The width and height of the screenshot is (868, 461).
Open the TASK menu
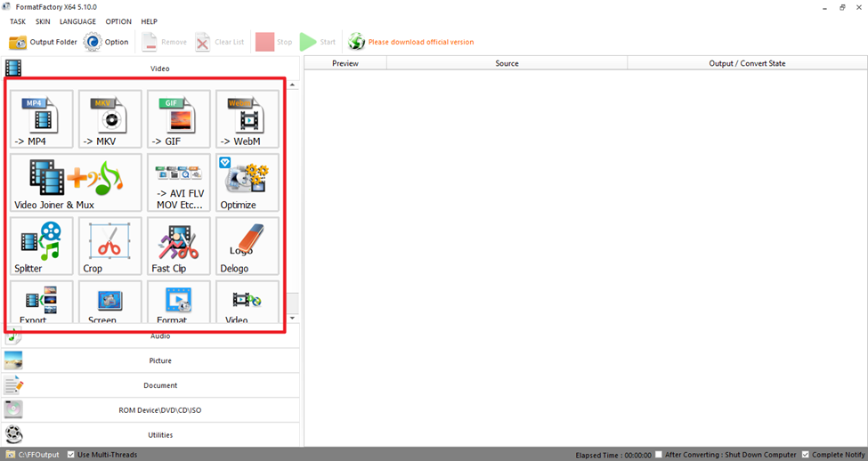pyautogui.click(x=18, y=21)
